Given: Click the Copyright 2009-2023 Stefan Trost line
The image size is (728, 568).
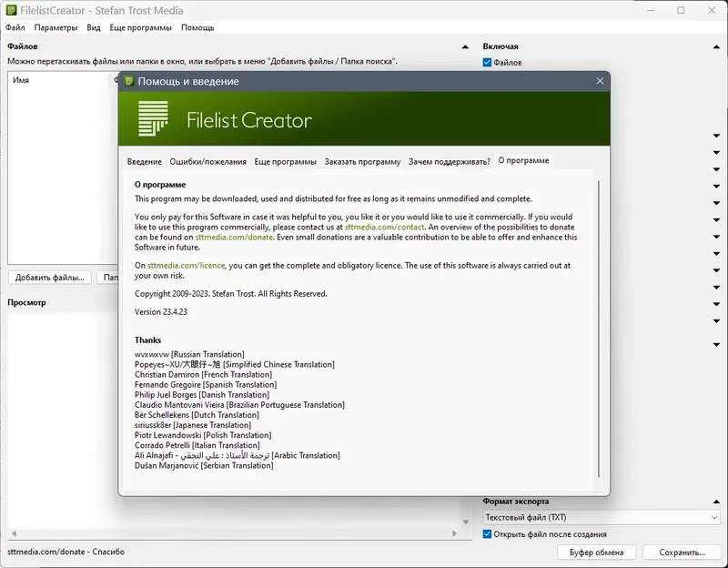Looking at the screenshot, I should [x=231, y=294].
